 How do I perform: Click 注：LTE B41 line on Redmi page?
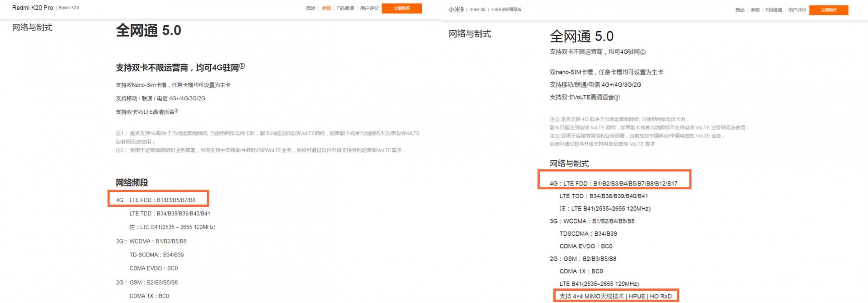[x=172, y=227]
